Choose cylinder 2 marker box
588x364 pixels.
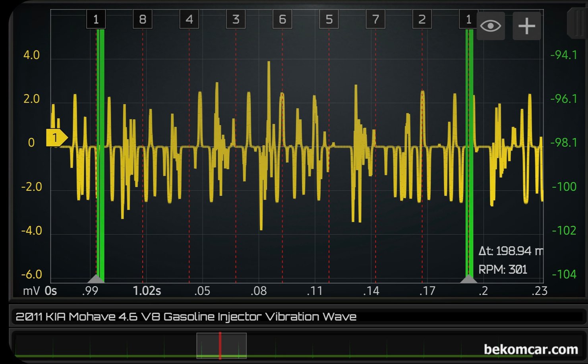[422, 19]
